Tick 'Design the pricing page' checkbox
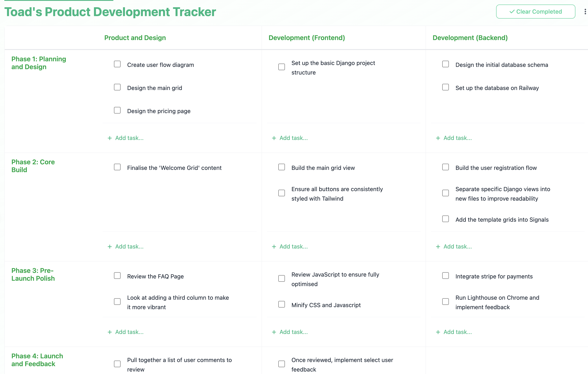Image resolution: width=588 pixels, height=374 pixels. pyautogui.click(x=117, y=110)
